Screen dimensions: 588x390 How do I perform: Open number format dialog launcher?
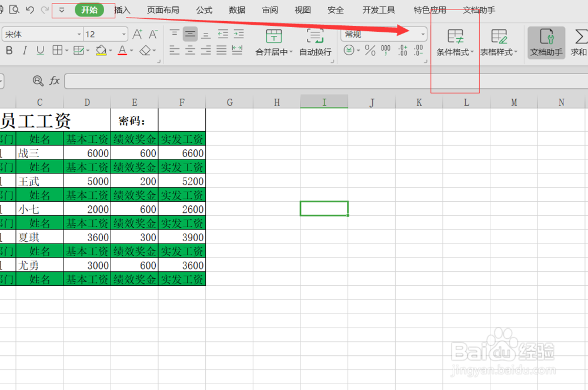[x=426, y=61]
